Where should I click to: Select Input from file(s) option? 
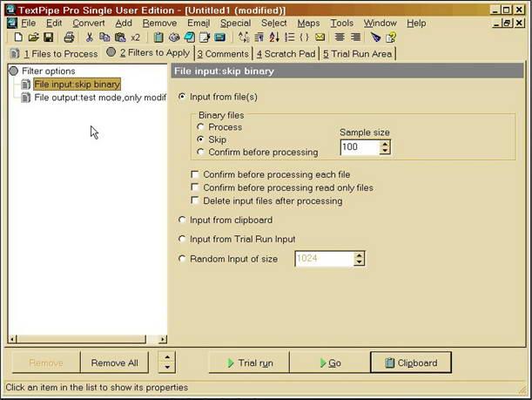(182, 97)
